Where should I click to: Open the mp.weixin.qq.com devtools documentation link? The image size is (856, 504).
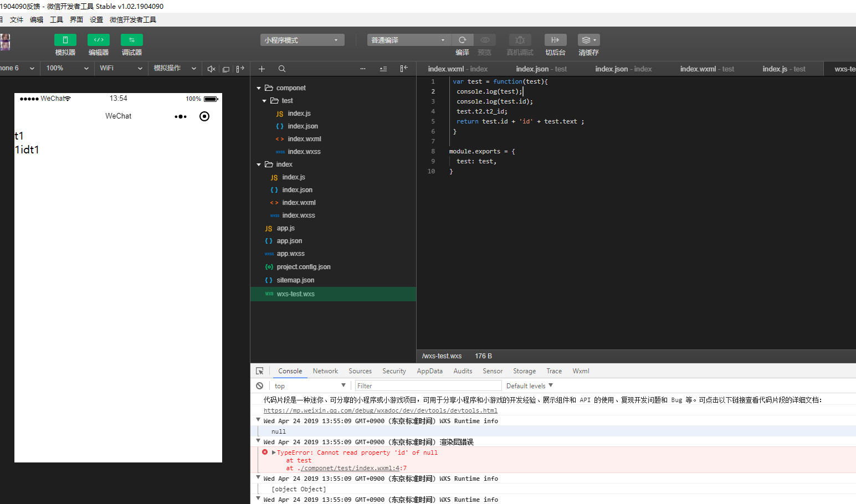click(381, 410)
